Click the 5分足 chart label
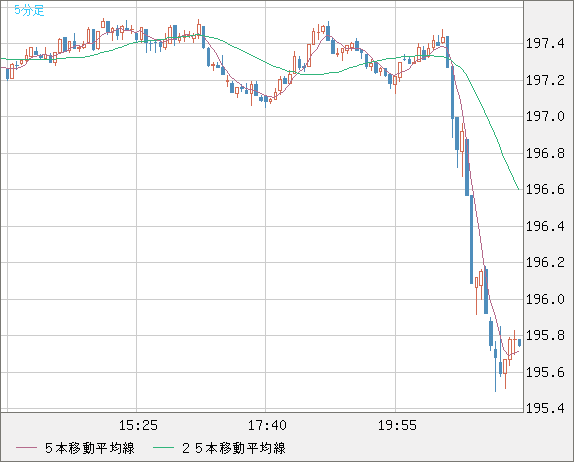Viewport: 574px width, 462px height. pos(29,10)
